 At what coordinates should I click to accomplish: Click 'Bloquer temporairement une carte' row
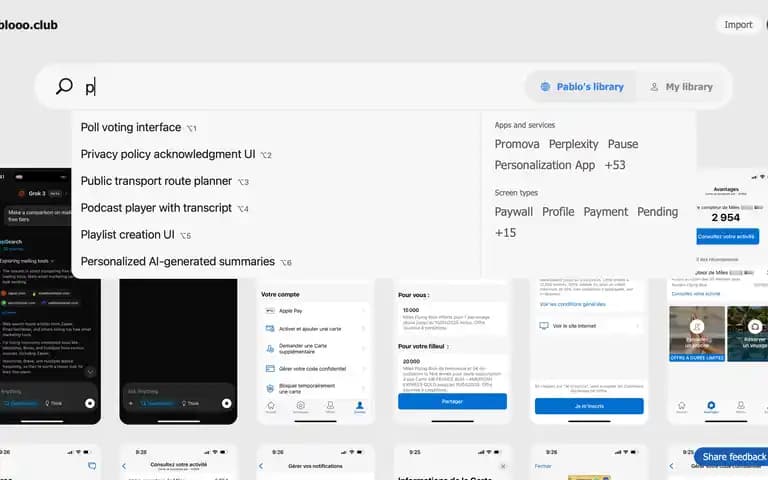[315, 388]
